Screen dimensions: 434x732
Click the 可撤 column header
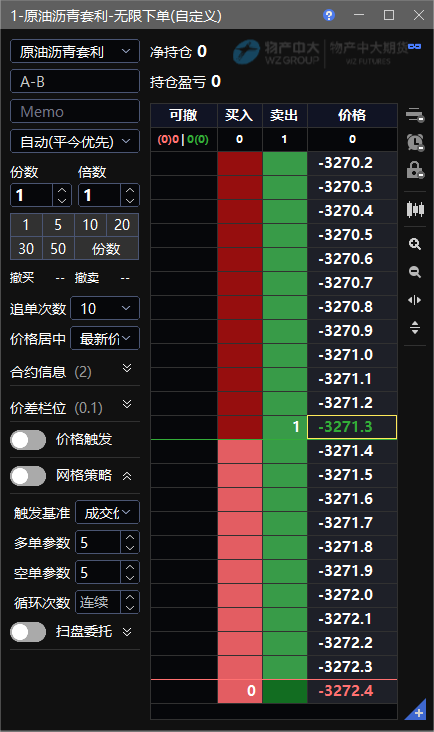(x=183, y=115)
